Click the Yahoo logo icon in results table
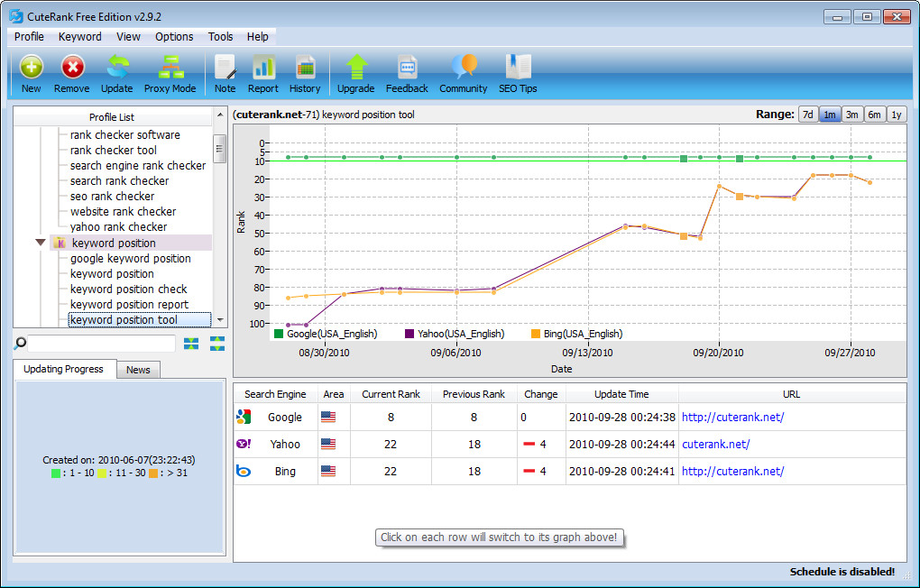Screen dimensions: 920x588 coord(244,444)
